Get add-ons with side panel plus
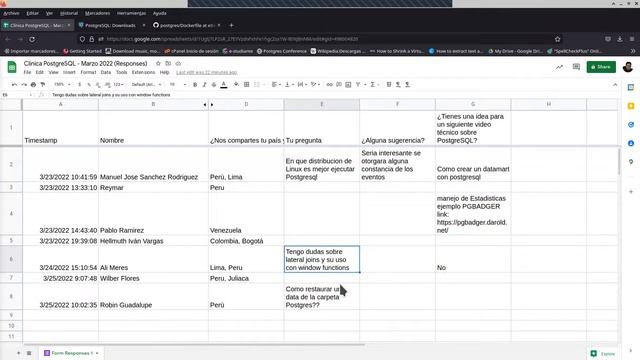 tap(631, 191)
